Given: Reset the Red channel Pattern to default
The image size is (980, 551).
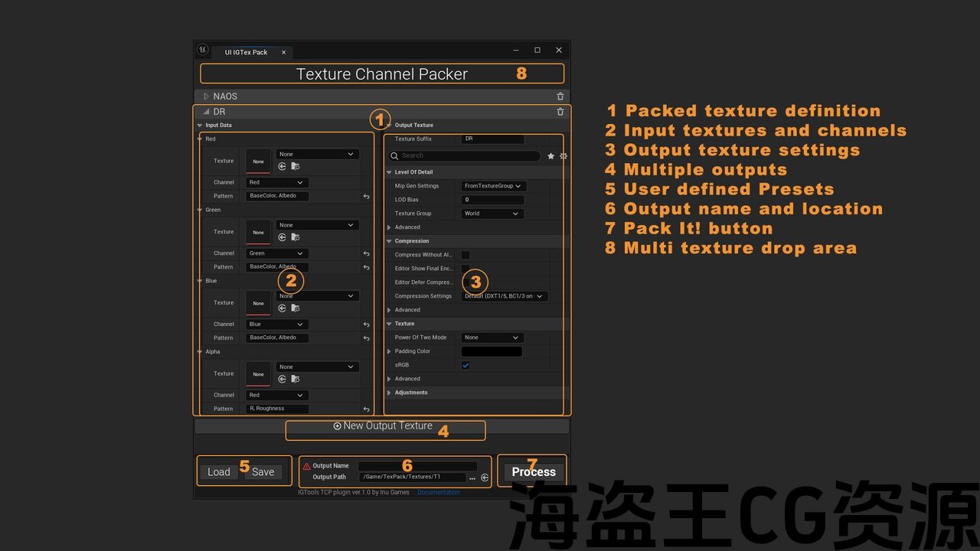Looking at the screenshot, I should point(366,197).
